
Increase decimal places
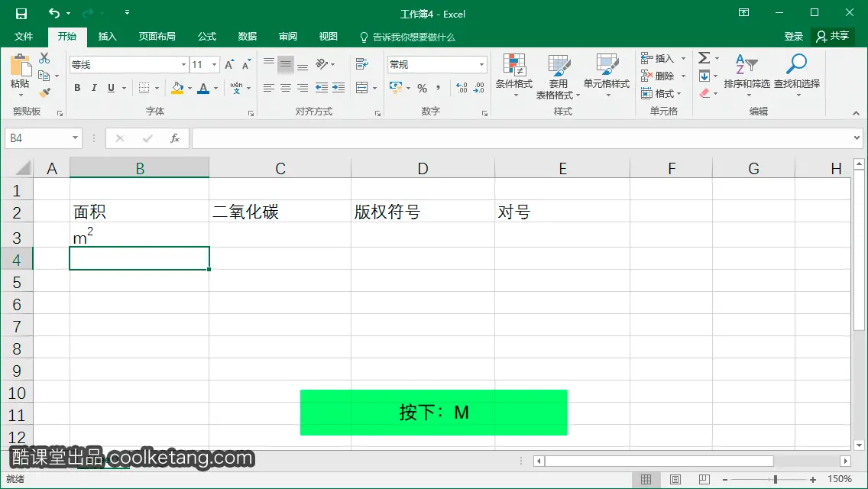coord(462,88)
